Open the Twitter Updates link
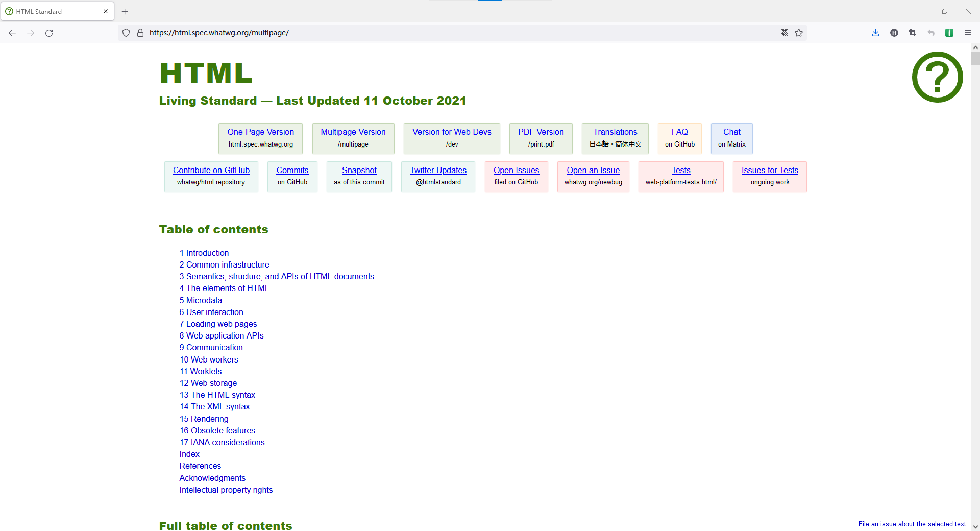 click(438, 170)
